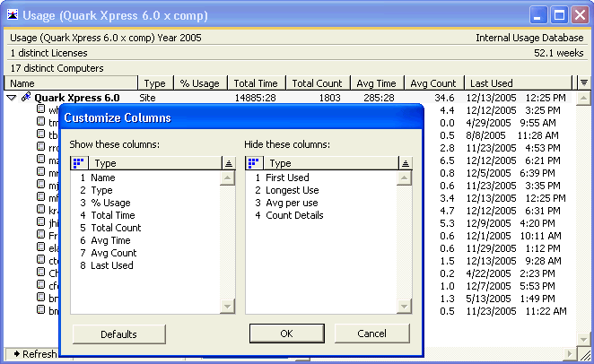Click scroll up arrow of Show columns list

(x=227, y=178)
